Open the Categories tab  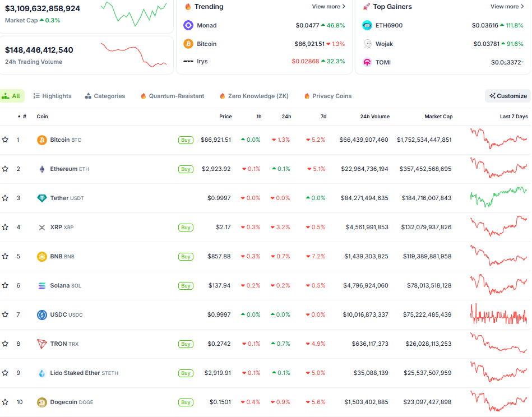(x=105, y=96)
